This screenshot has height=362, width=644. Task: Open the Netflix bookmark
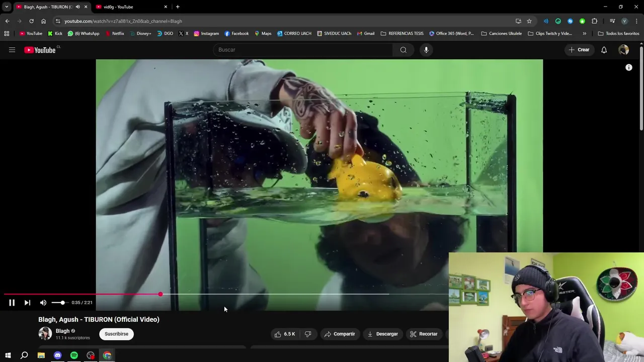[114, 34]
